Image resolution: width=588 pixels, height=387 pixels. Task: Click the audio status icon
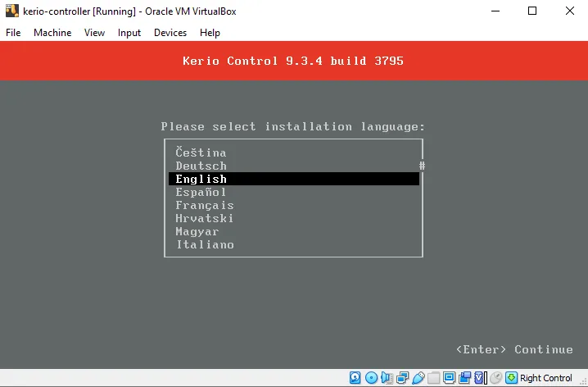[x=387, y=378]
